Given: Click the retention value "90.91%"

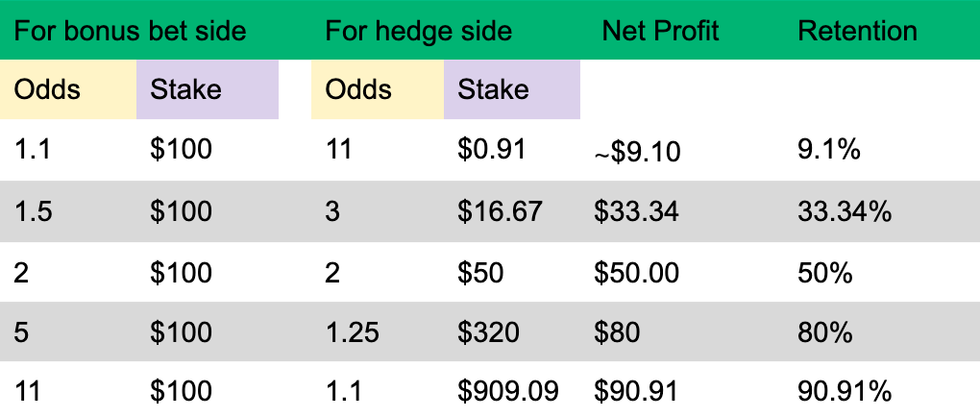Looking at the screenshot, I should coord(845,392).
